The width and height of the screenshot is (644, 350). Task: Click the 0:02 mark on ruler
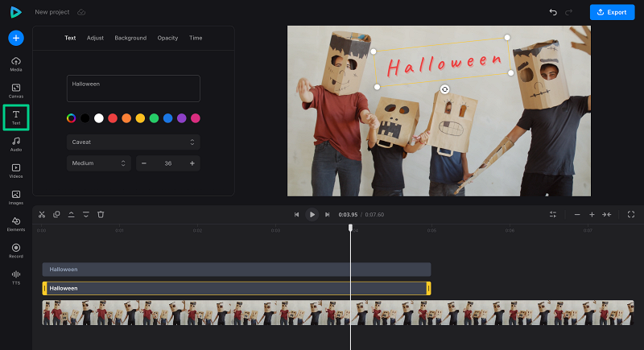197,231
